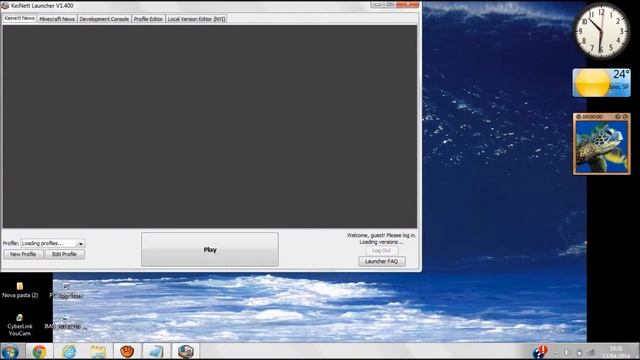Screen dimensions: 640x360
Task: Open Internet Explorer from the taskbar
Action: pyautogui.click(x=69, y=352)
